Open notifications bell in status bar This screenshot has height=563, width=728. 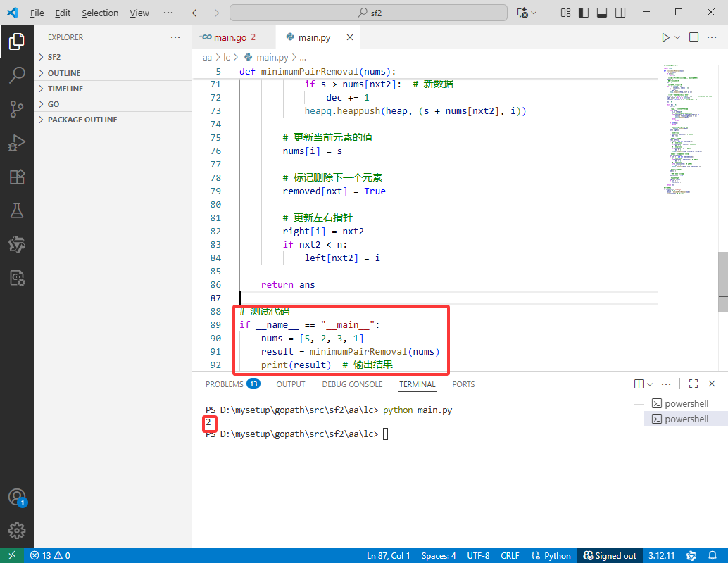click(713, 555)
